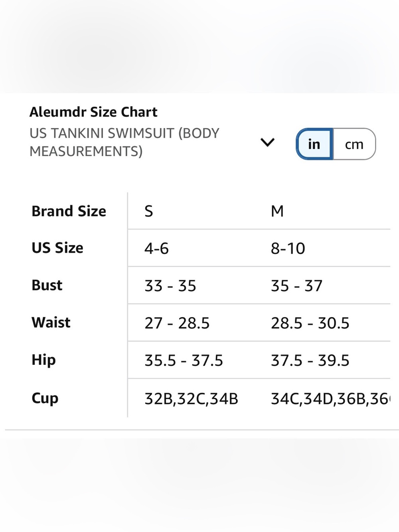Click the 28.5 - 30.5 waist cell
Viewport: 399px width, 532px height.
point(310,323)
